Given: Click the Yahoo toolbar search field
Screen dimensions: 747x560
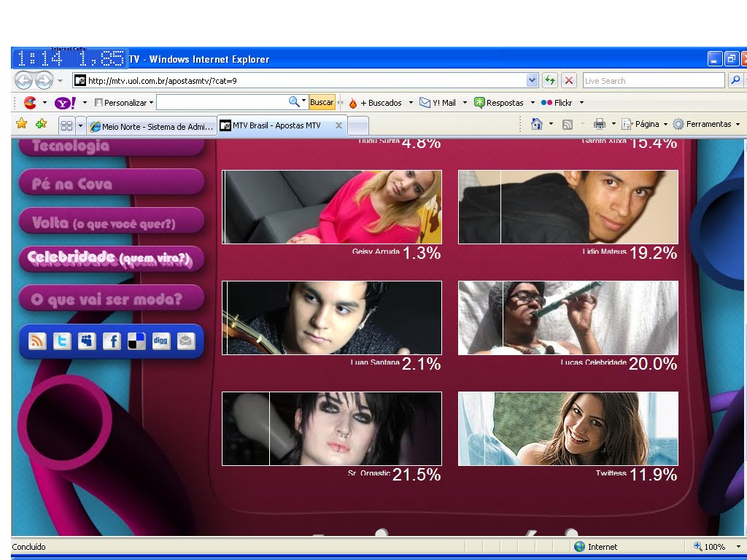Looking at the screenshot, I should 222,102.
